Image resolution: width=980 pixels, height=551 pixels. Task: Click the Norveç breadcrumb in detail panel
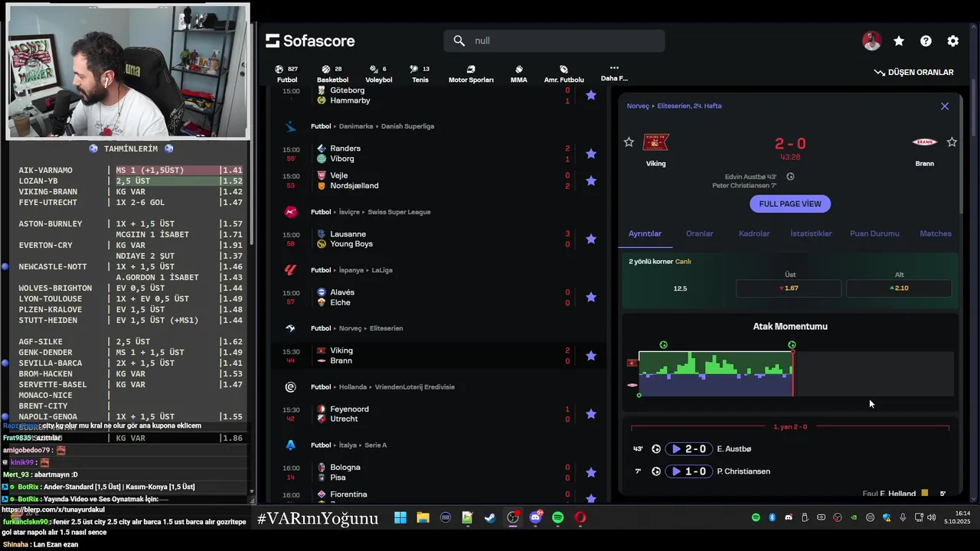[x=638, y=106]
